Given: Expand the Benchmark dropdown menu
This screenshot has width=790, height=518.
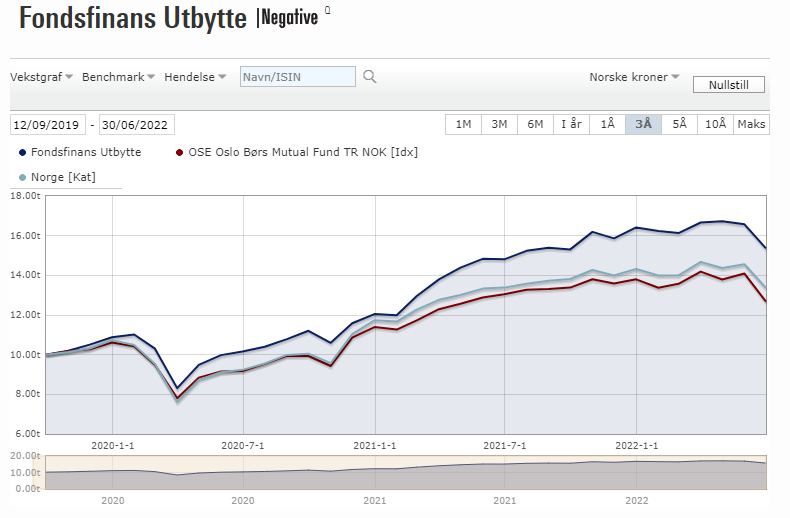Looking at the screenshot, I should pyautogui.click(x=118, y=77).
